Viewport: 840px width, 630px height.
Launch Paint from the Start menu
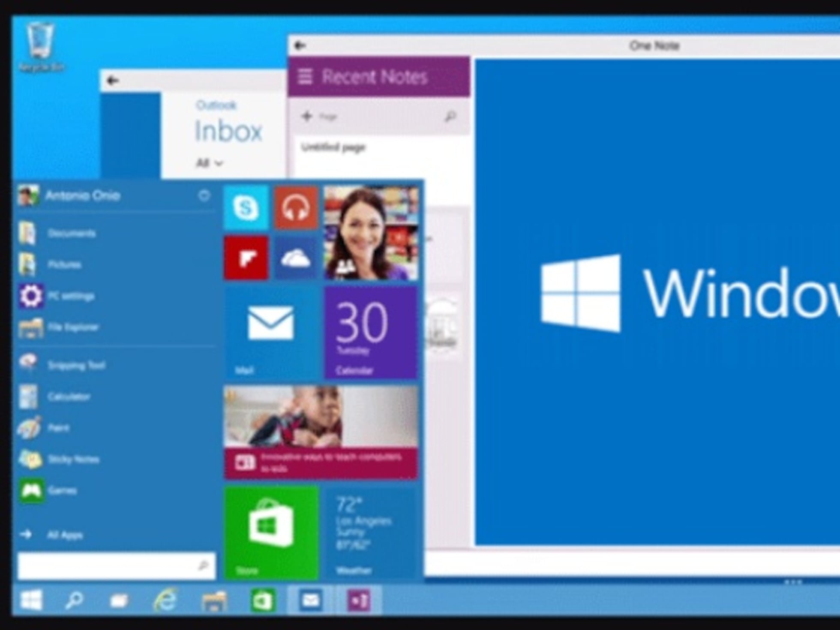point(44,428)
